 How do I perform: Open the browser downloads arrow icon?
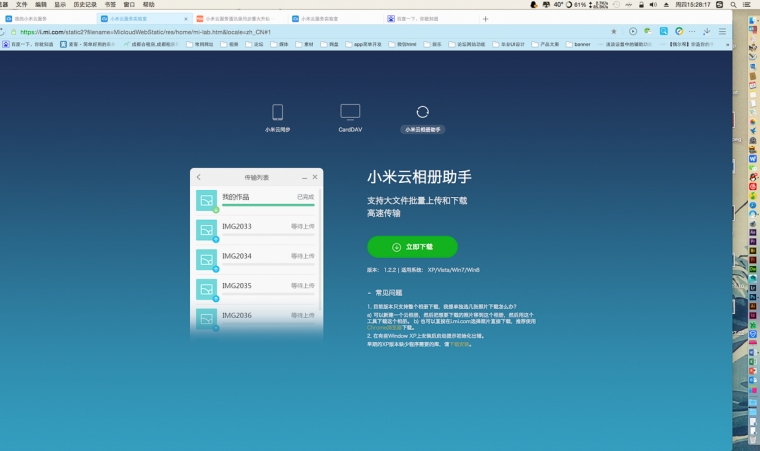coord(707,31)
